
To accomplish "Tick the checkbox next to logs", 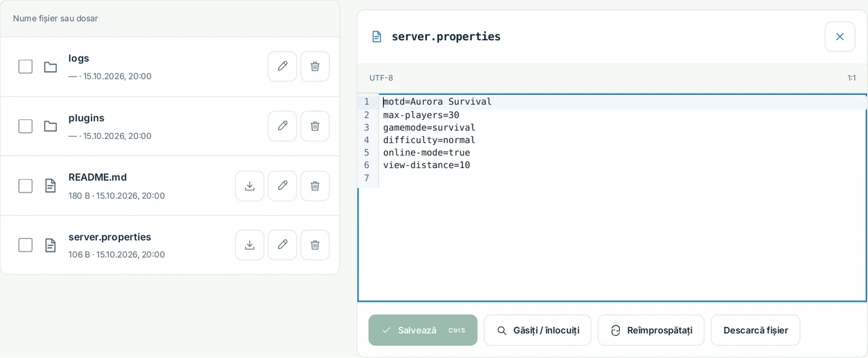I will [25, 66].
